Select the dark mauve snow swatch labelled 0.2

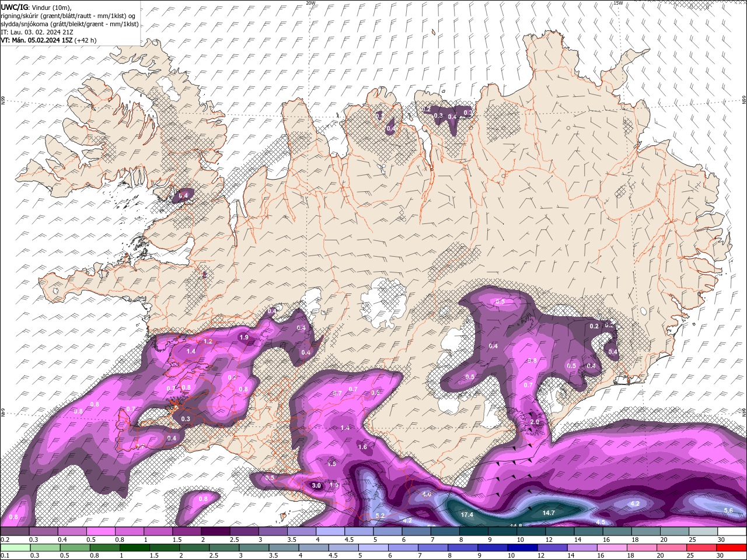15,531
